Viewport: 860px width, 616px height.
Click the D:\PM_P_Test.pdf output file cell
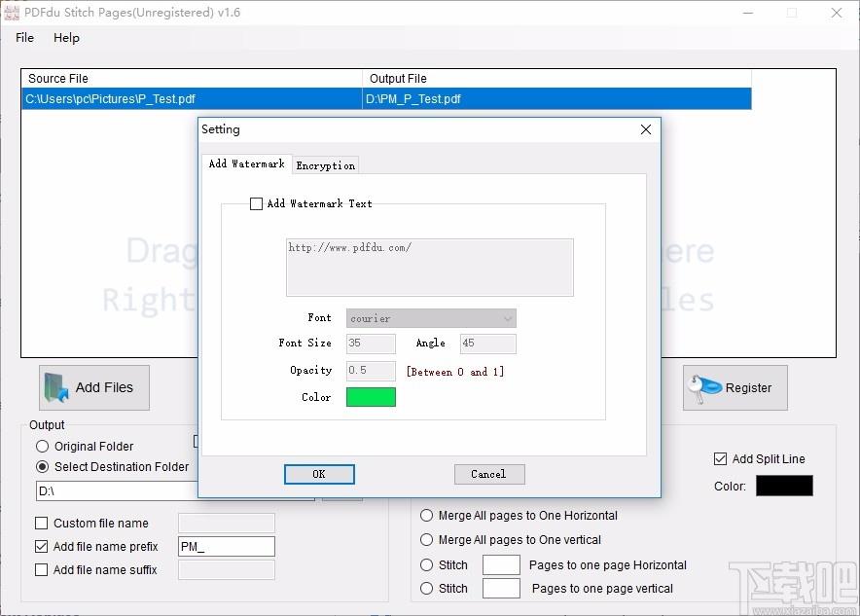pyautogui.click(x=556, y=99)
